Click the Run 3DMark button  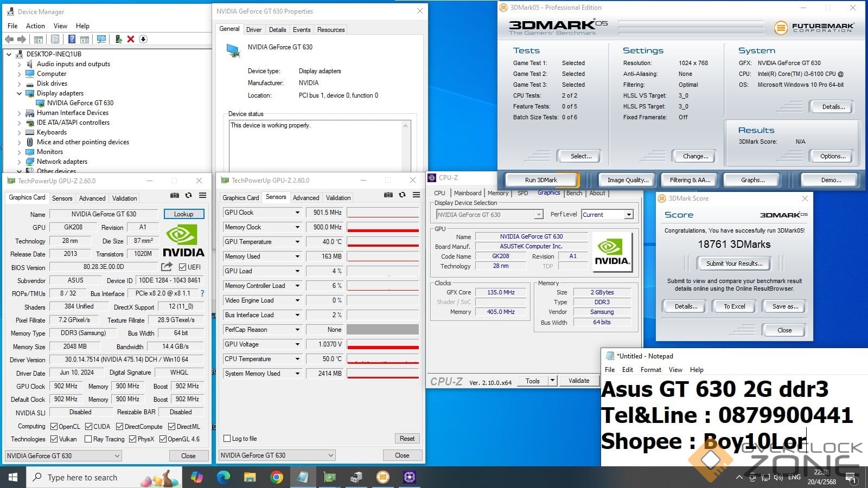(541, 180)
